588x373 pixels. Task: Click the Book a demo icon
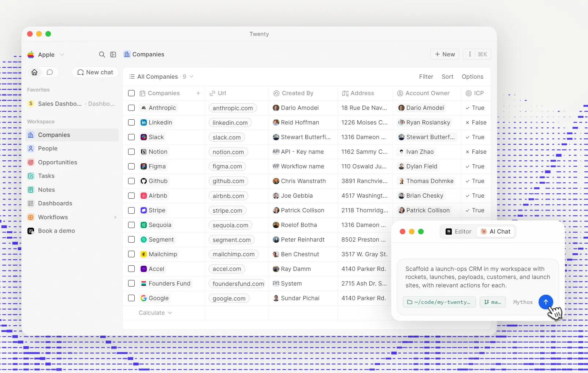pos(31,231)
